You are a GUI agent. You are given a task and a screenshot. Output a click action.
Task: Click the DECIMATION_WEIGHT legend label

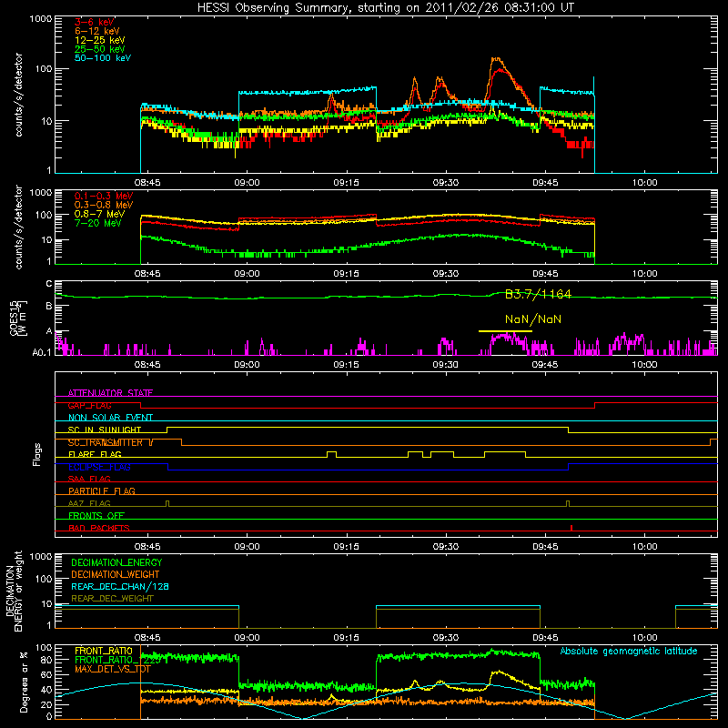[115, 574]
